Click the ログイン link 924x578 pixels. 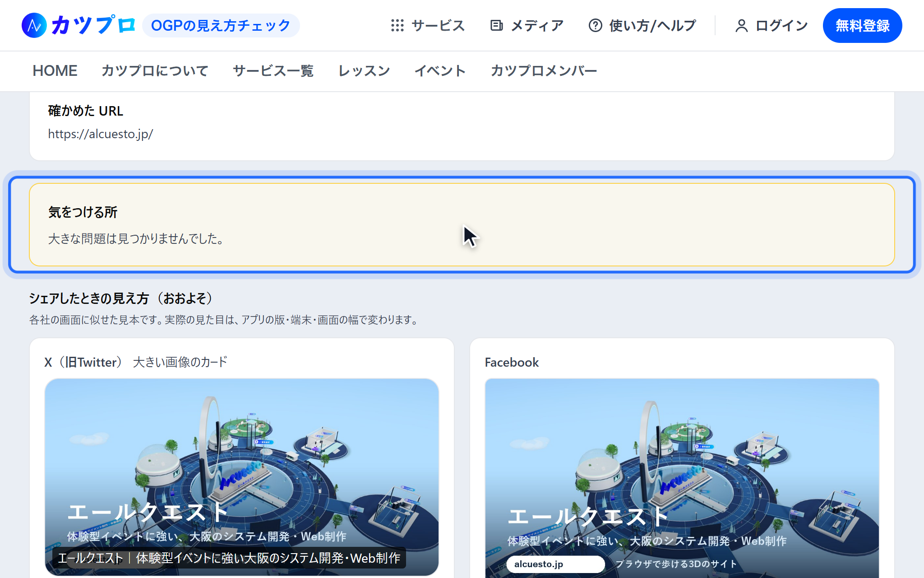pos(772,26)
